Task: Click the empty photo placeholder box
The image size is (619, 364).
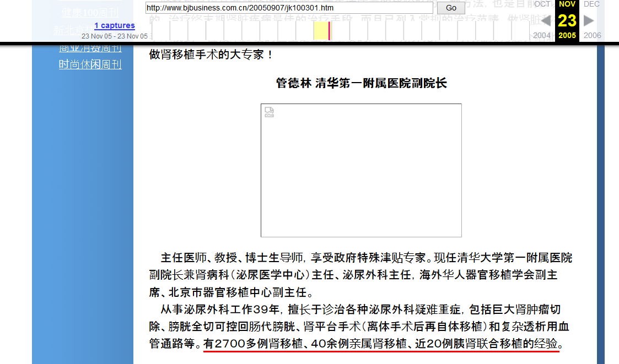Action: pos(361,176)
